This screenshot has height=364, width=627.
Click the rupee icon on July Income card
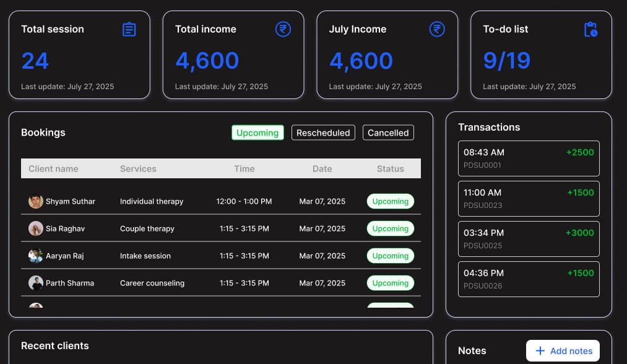pyautogui.click(x=437, y=29)
